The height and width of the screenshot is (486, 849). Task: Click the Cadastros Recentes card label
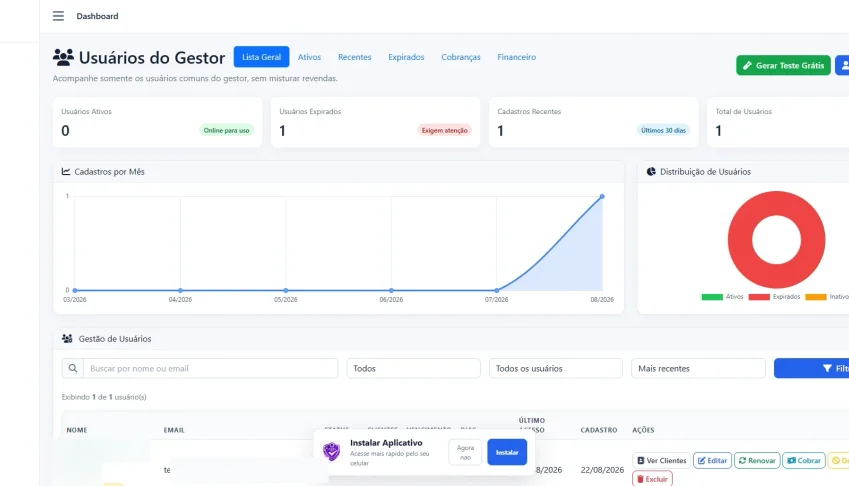pos(529,111)
